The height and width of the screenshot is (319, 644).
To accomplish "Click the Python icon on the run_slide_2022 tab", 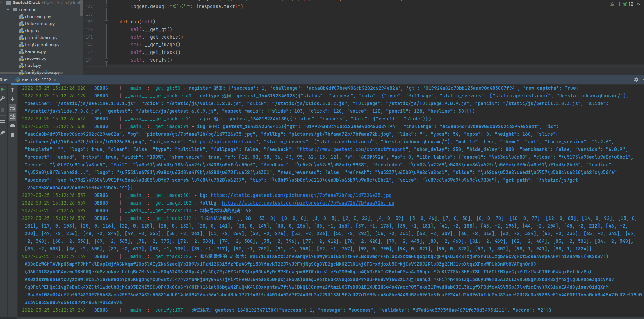I will 18,80.
